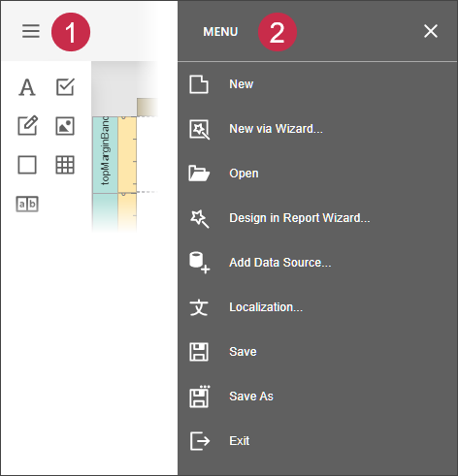The image size is (458, 476).
Task: Choose the Picture Box control tool
Action: tap(65, 126)
